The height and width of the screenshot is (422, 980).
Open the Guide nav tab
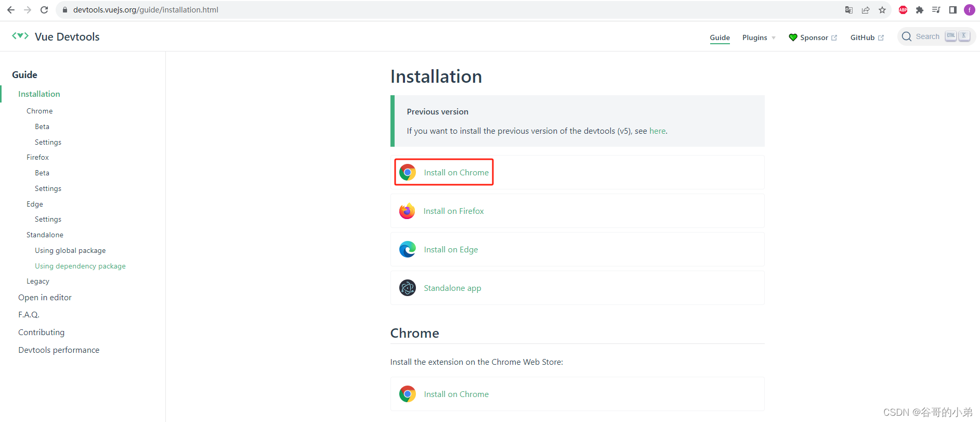720,37
